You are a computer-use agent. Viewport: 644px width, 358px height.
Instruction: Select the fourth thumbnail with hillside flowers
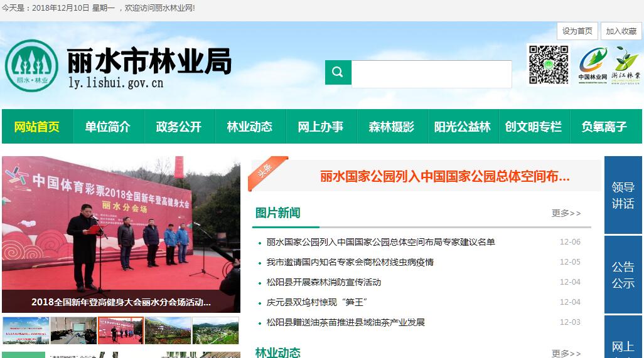coord(168,330)
